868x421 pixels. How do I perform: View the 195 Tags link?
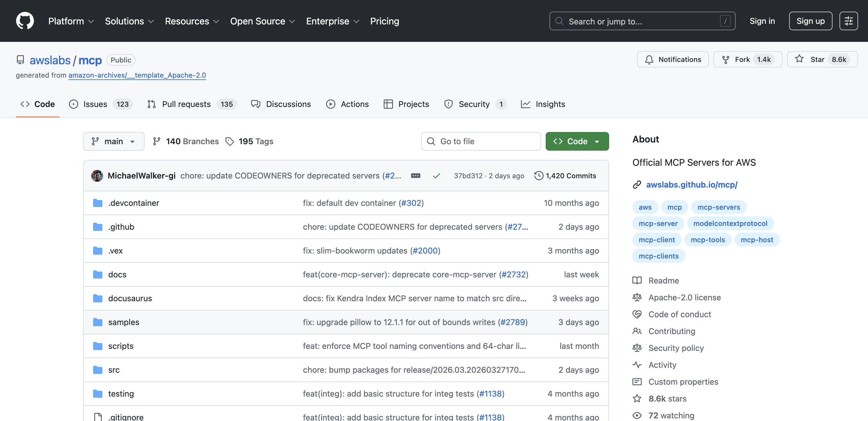[249, 141]
